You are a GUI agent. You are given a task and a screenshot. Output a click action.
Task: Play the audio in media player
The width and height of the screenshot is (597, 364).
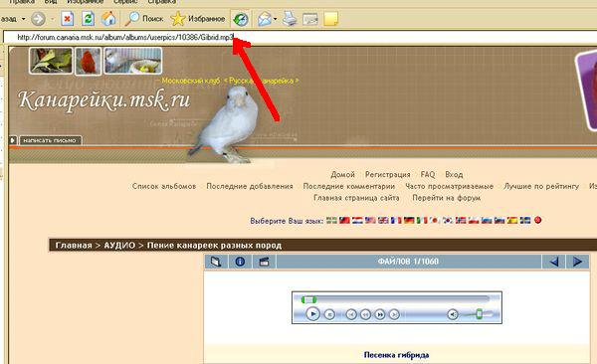coord(313,314)
